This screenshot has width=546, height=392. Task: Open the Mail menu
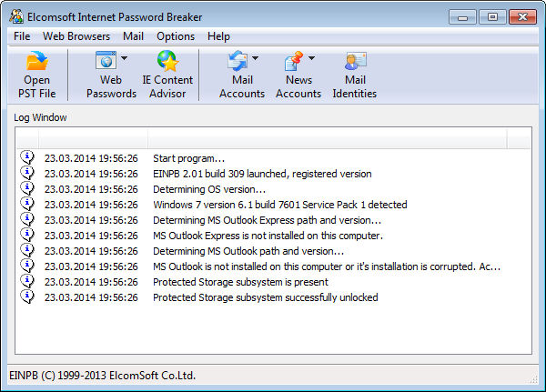tap(133, 36)
